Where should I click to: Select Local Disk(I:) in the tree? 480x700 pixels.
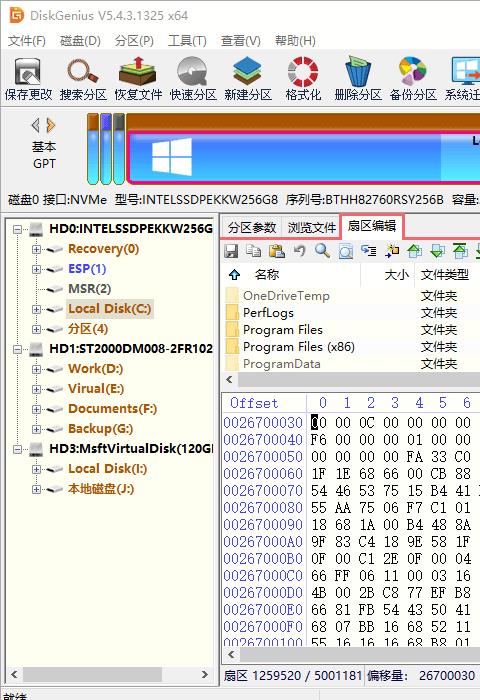click(107, 469)
